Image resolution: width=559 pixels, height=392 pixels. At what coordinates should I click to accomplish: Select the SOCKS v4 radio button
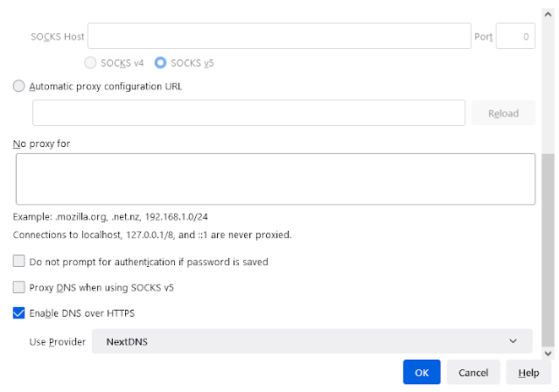point(90,63)
